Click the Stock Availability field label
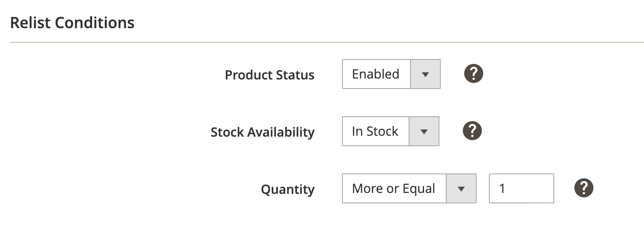 click(262, 132)
